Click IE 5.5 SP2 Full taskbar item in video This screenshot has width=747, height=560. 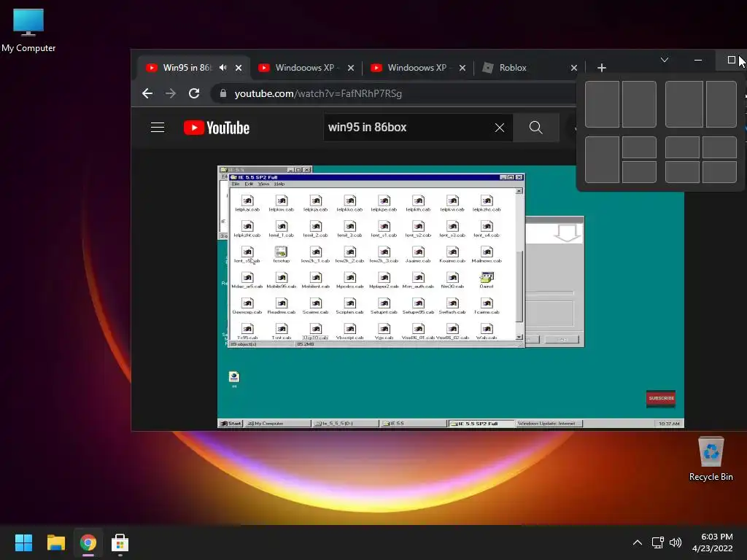[481, 424]
